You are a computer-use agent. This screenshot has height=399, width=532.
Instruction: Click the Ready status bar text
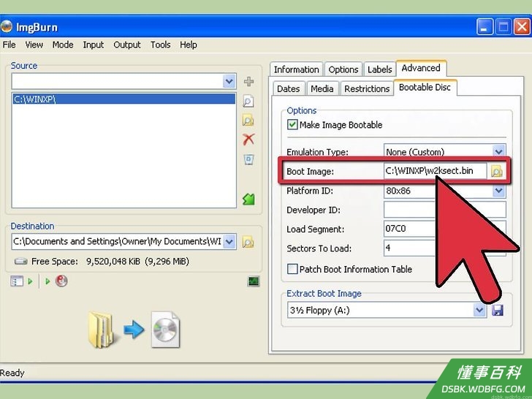click(12, 373)
